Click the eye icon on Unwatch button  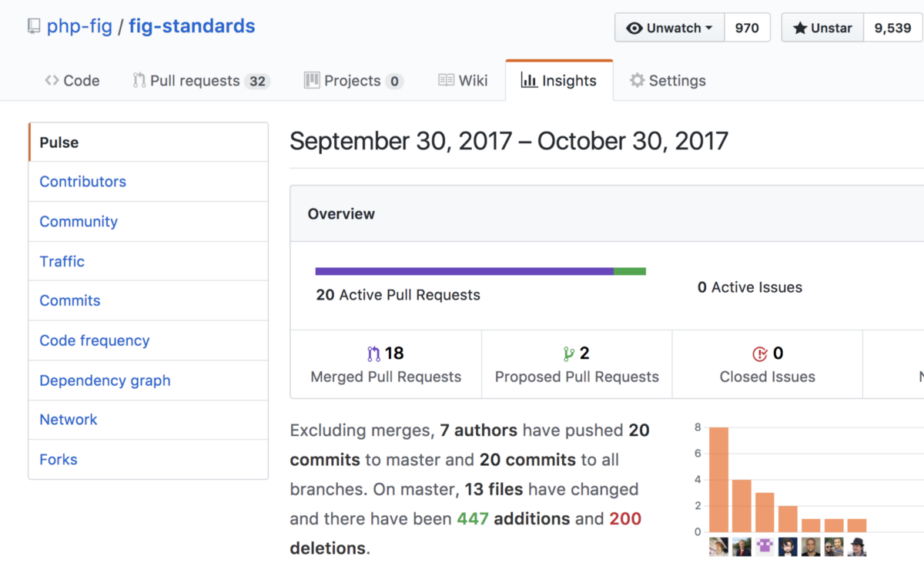(x=636, y=27)
